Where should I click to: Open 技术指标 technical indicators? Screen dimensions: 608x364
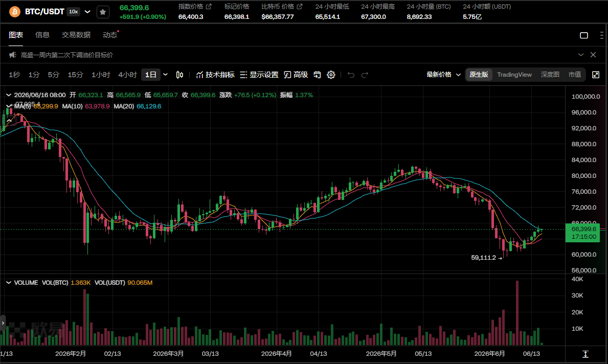tap(215, 75)
